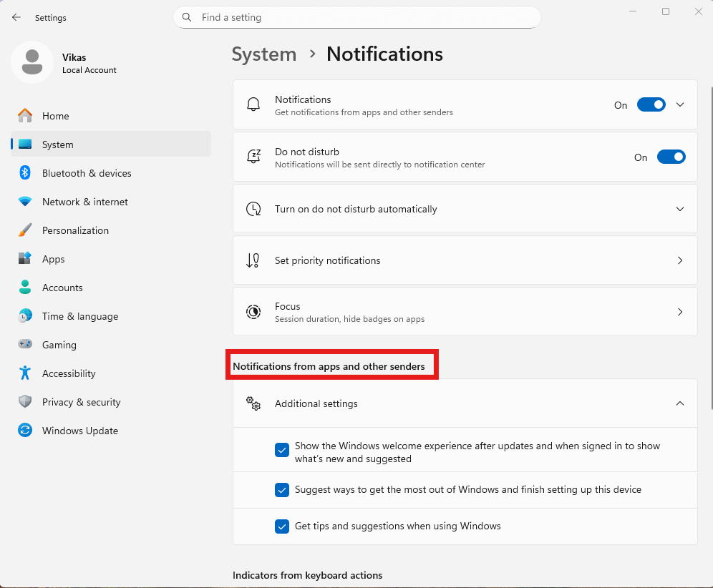Uncheck Show the Windows welcome experience checkbox
The height and width of the screenshot is (588, 713).
pos(282,450)
